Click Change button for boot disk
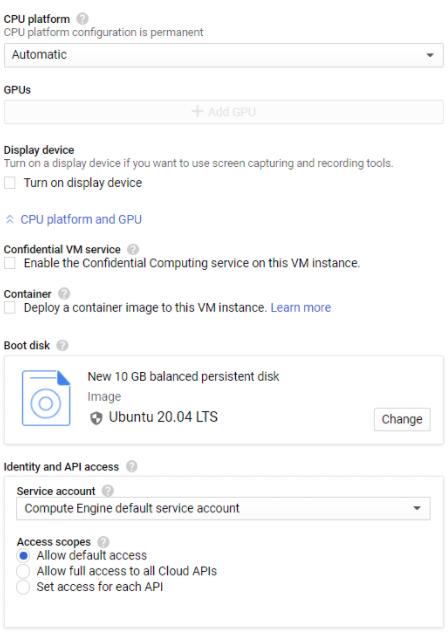Screen dimensions: 448x635 (402, 419)
